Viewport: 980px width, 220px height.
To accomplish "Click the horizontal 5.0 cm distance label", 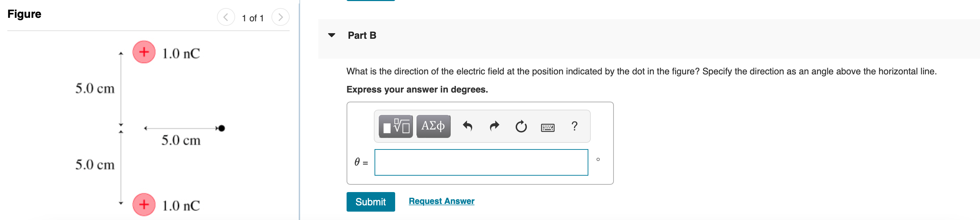I will coord(181,140).
